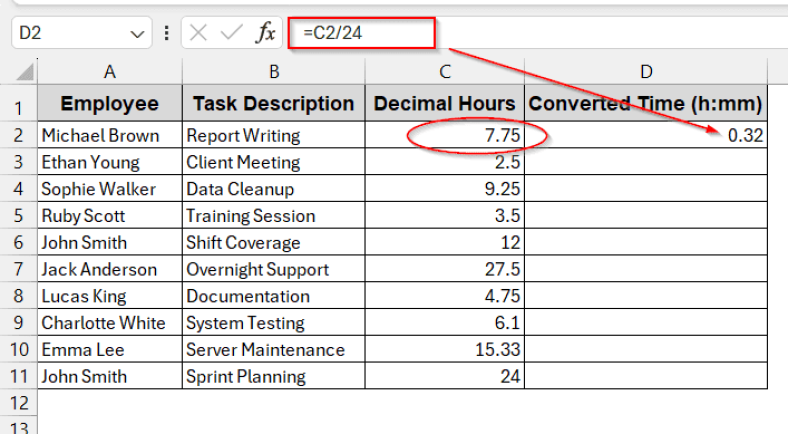Select John Smith cell in row 6
Screen dimensions: 788x434
[x=110, y=242]
